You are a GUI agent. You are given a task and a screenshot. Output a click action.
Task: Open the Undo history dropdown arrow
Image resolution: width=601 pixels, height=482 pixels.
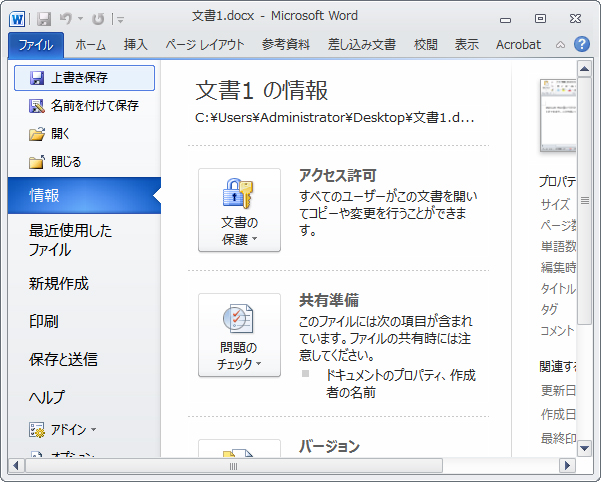(x=80, y=18)
